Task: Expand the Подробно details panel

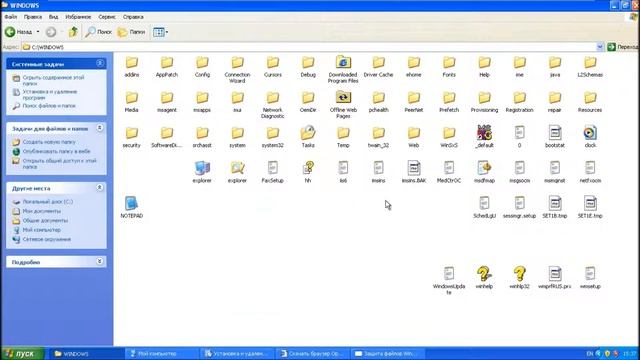Action: tap(100, 261)
